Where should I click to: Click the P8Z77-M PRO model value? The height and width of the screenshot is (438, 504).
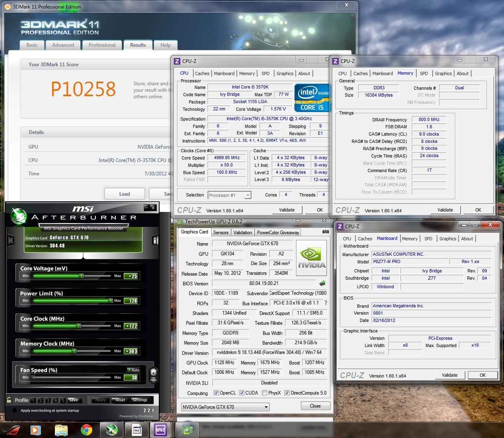(x=410, y=261)
